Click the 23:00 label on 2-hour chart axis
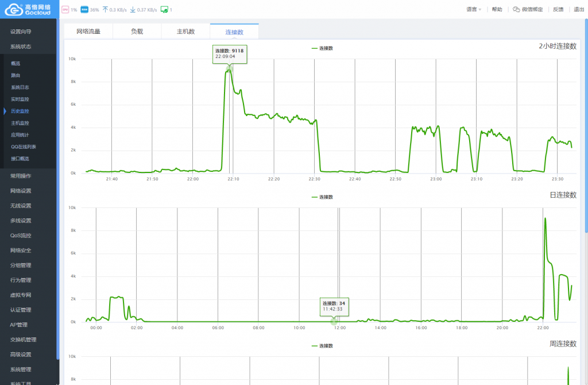The height and width of the screenshot is (385, 588). click(x=436, y=179)
